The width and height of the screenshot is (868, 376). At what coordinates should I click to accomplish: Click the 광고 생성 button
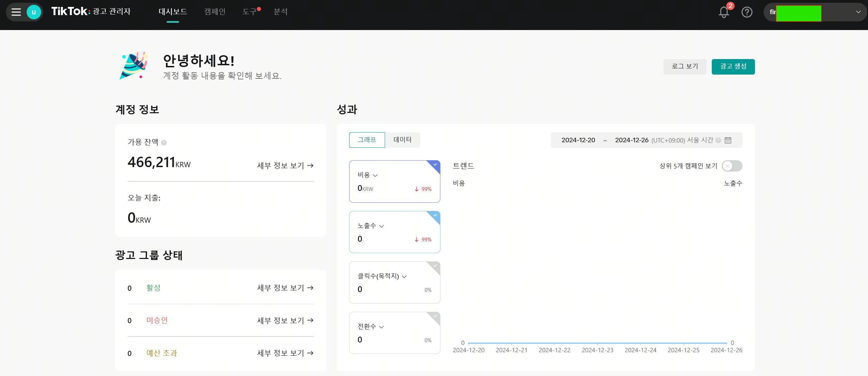point(733,67)
